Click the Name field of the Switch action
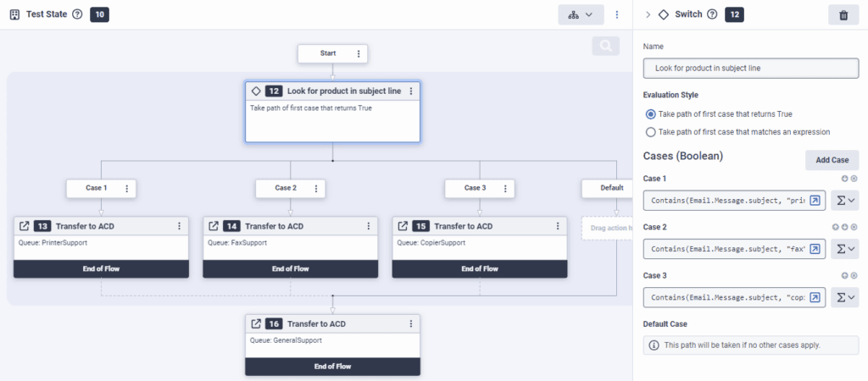The height and width of the screenshot is (381, 868). point(750,68)
